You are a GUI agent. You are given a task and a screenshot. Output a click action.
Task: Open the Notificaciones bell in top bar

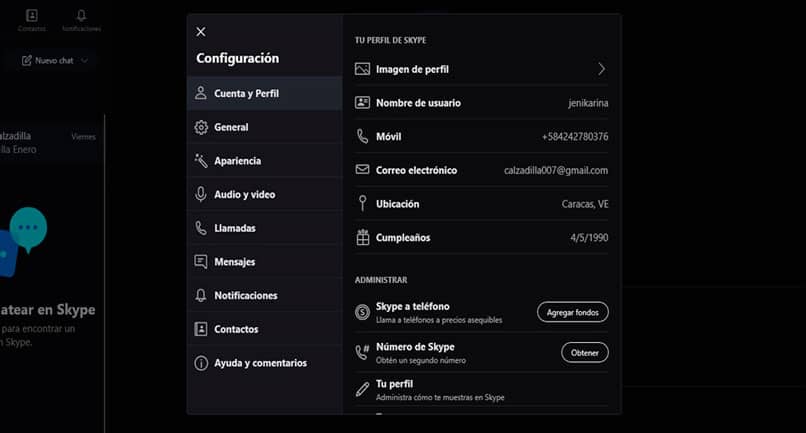tap(81, 16)
